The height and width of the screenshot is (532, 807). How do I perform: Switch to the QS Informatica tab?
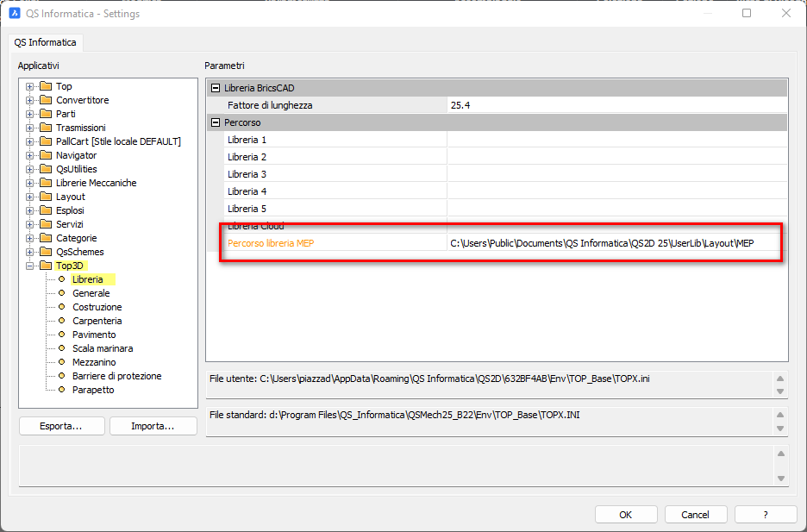[x=46, y=43]
